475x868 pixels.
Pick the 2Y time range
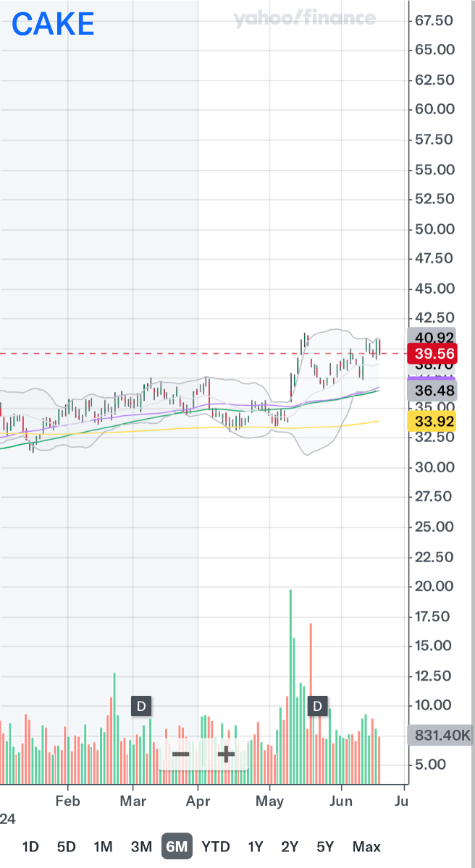[x=290, y=846]
